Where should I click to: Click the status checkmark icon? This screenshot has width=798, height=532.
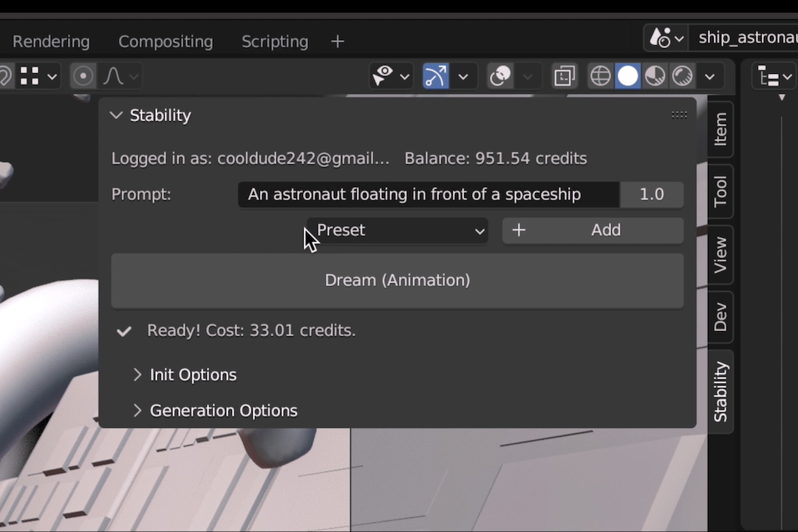(x=123, y=332)
